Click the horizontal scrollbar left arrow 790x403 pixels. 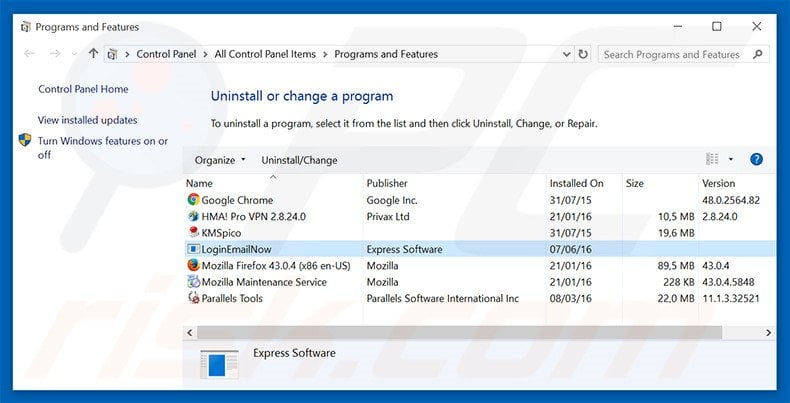pyautogui.click(x=190, y=332)
